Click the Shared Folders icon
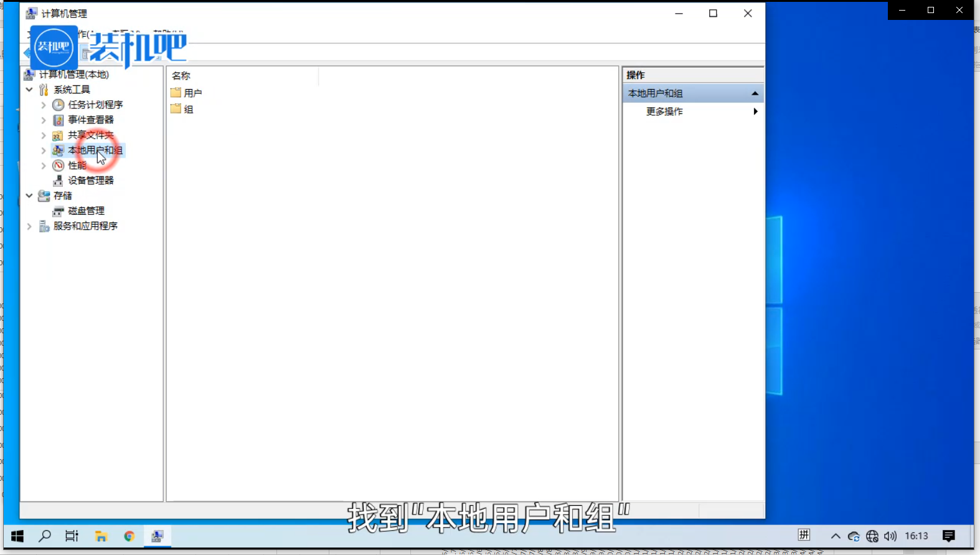 [x=58, y=135]
